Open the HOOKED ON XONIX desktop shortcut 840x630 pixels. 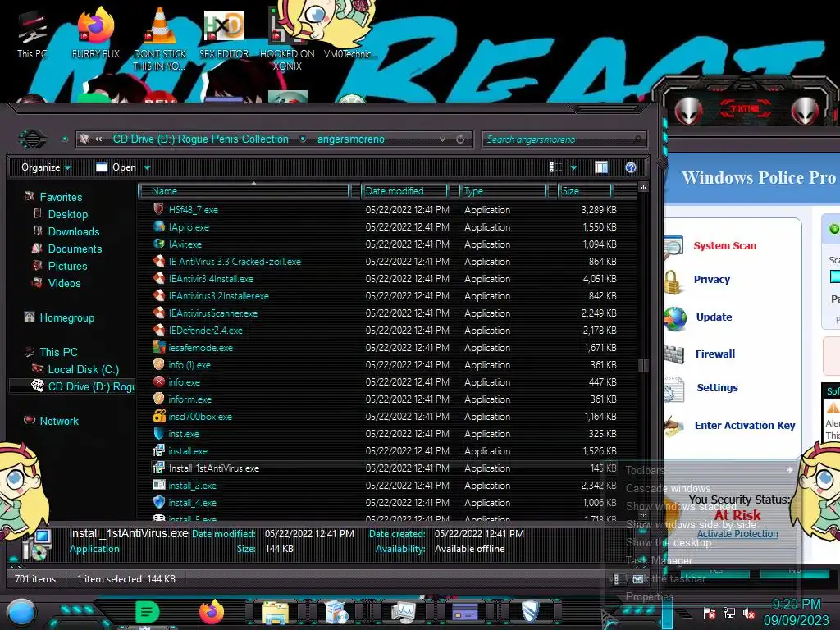pos(287,39)
